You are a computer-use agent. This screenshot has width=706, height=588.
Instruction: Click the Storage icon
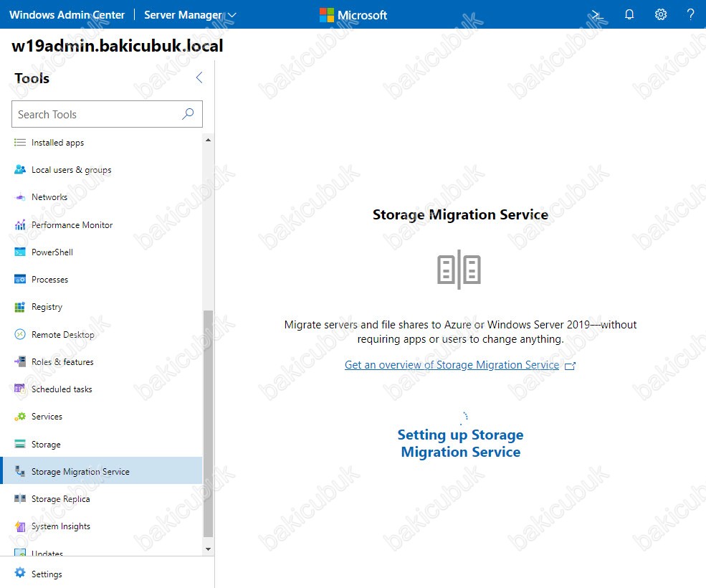tap(20, 444)
